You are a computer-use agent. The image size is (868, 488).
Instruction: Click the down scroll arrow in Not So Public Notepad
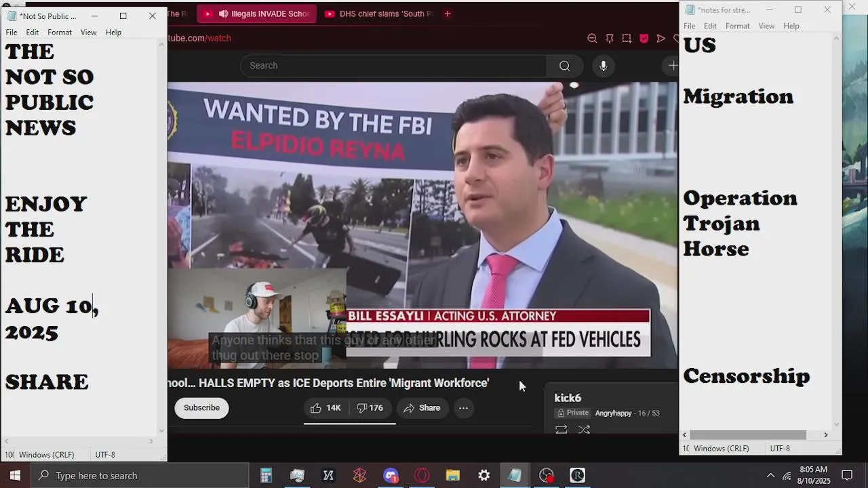pos(161,430)
